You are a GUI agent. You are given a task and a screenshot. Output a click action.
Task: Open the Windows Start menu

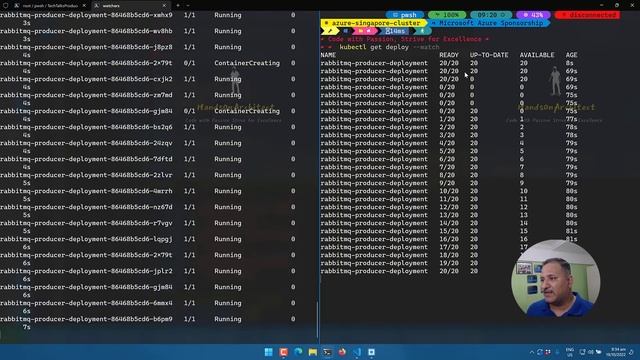(x=269, y=352)
